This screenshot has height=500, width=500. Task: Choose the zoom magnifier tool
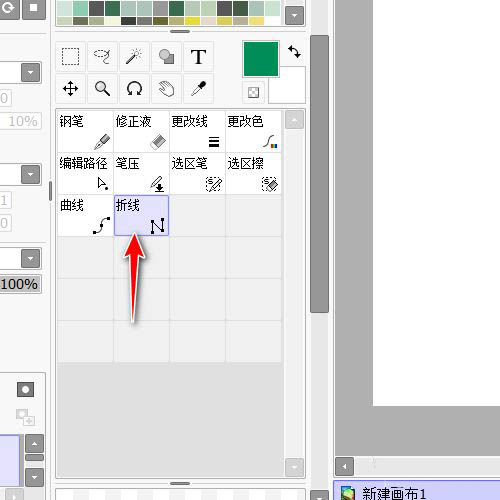[102, 89]
